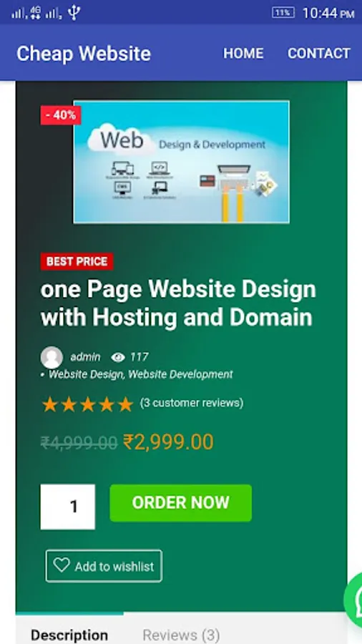Image resolution: width=362 pixels, height=644 pixels.
Task: Click the eye views icon
Action: click(x=118, y=358)
